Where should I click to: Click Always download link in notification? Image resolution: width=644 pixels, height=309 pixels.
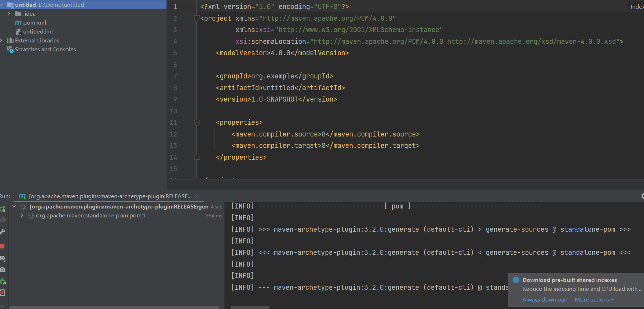tap(545, 299)
